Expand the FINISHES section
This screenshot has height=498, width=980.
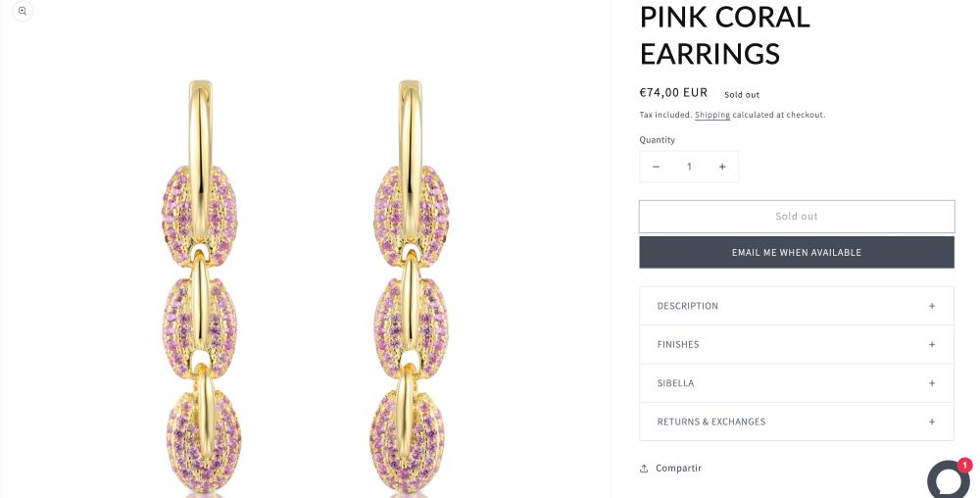coord(678,345)
